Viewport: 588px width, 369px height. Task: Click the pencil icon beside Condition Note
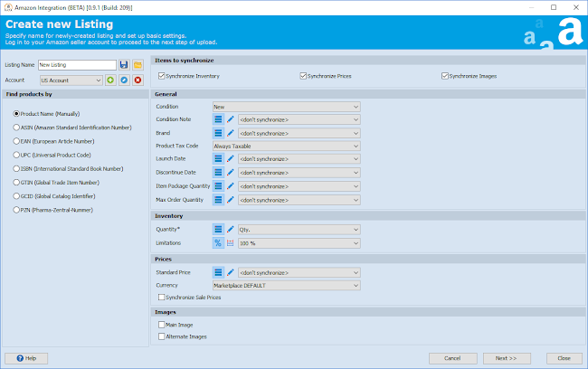coord(231,119)
